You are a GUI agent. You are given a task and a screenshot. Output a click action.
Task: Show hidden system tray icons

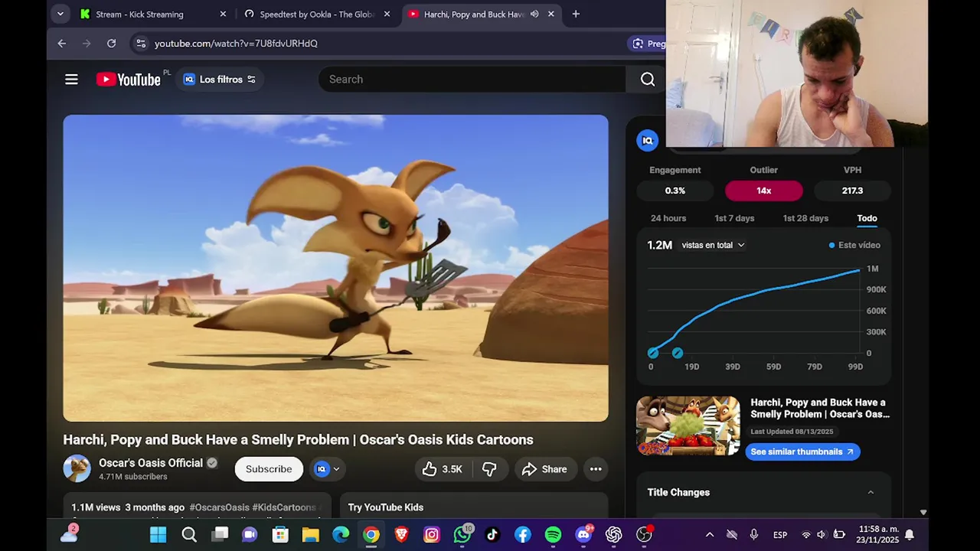[710, 534]
